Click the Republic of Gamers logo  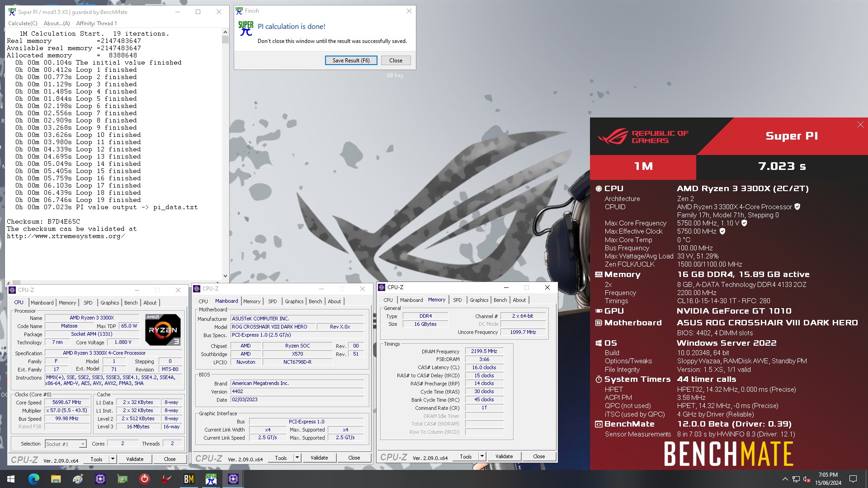[x=643, y=136]
